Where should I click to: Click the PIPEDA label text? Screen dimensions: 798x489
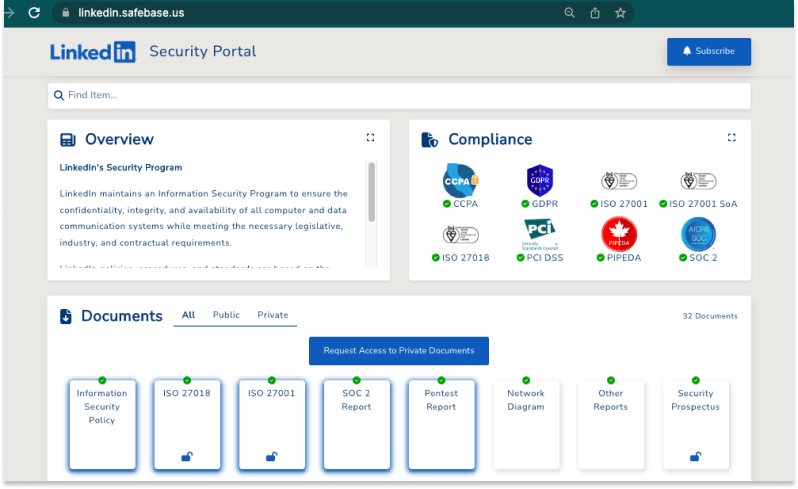pos(623,258)
